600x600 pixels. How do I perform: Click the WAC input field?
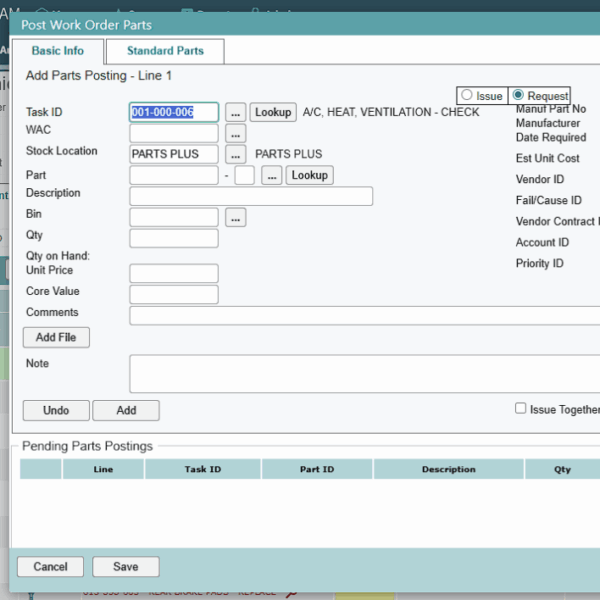click(174, 133)
